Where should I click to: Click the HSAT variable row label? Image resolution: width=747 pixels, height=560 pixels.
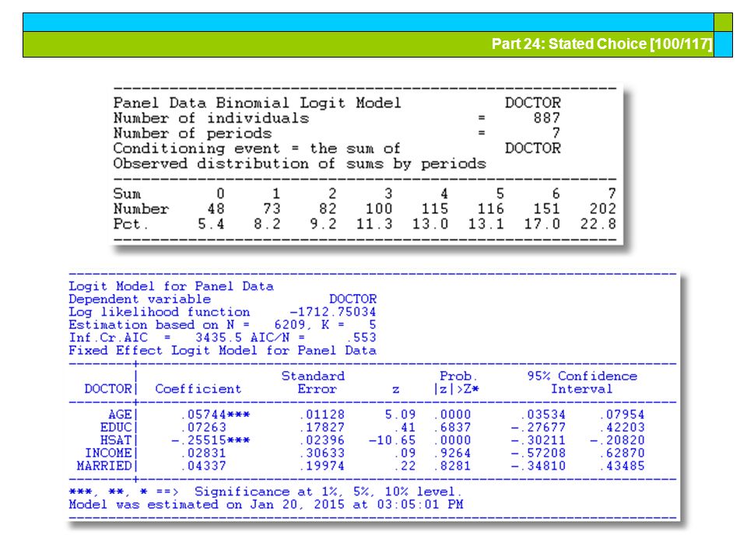[116, 440]
